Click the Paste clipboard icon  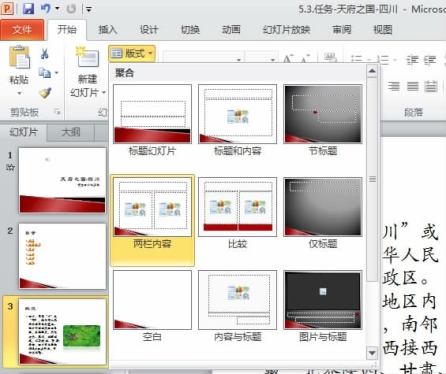coord(19,57)
